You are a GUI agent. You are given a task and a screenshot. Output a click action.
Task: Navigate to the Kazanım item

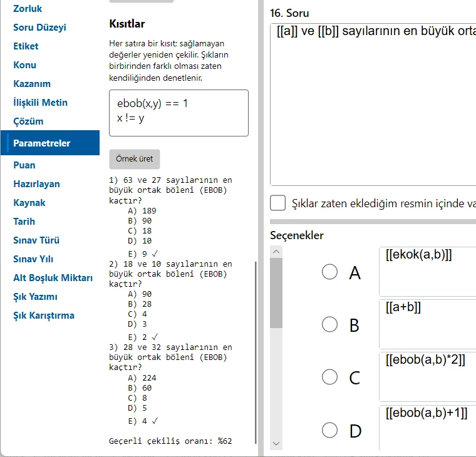(x=32, y=84)
